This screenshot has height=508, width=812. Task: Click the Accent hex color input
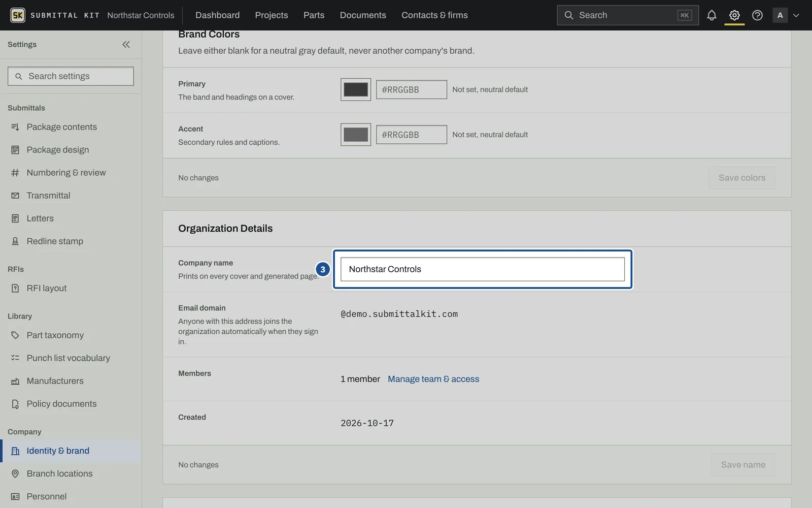pos(412,135)
